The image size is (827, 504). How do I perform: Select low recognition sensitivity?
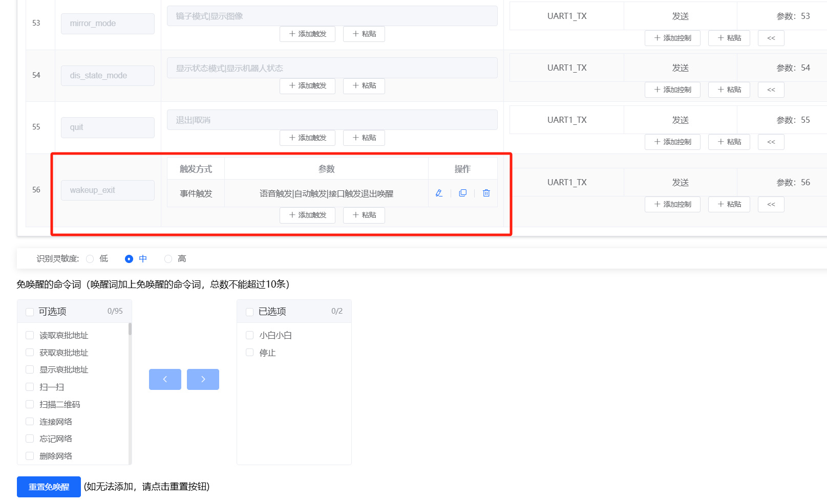(x=90, y=259)
